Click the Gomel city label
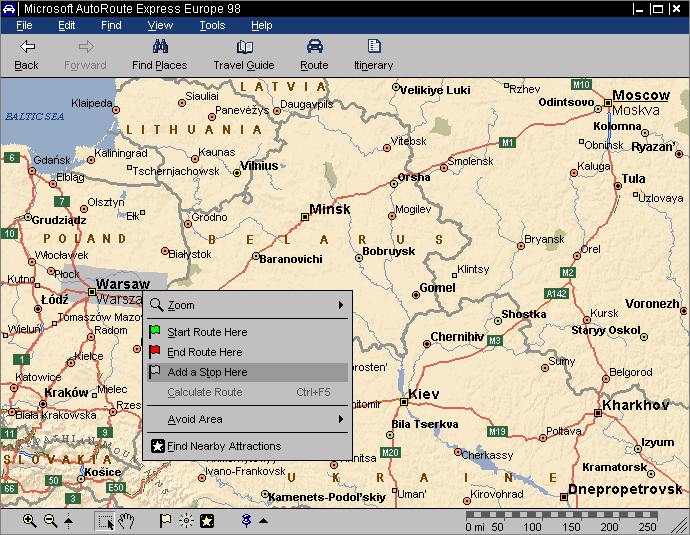The image size is (690, 535). [437, 288]
